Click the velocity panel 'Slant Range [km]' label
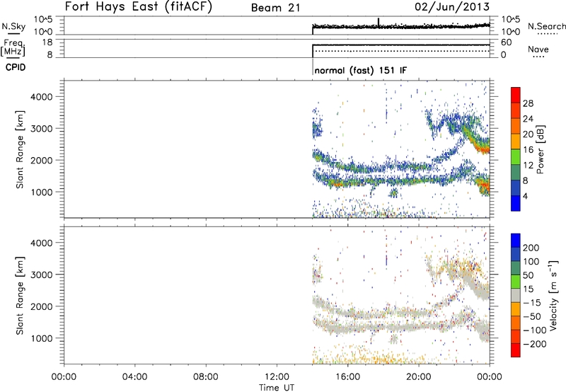The image size is (566, 392). [20, 295]
